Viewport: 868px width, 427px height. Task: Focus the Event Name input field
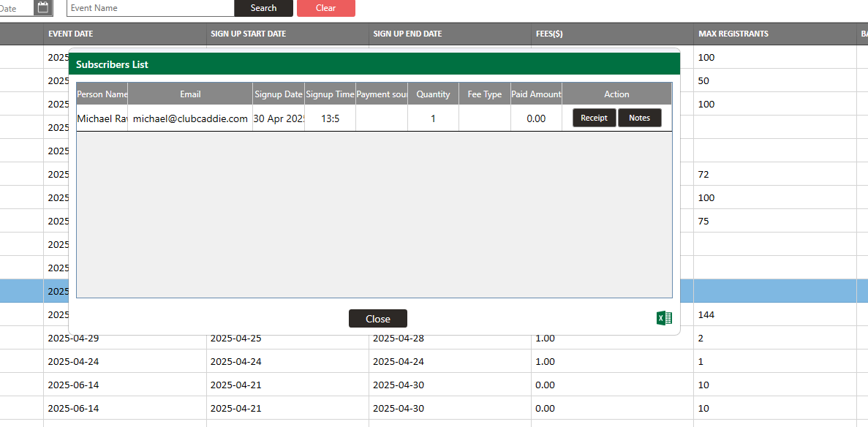[x=150, y=8]
